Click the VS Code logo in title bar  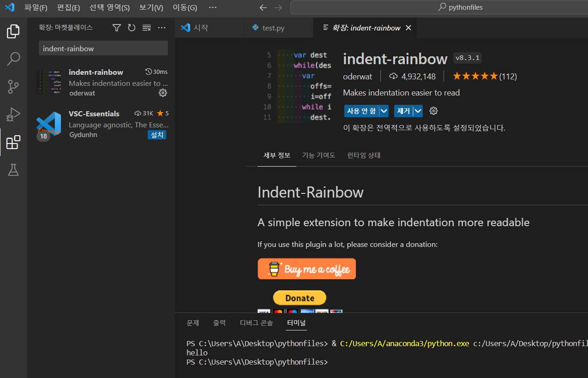click(10, 7)
